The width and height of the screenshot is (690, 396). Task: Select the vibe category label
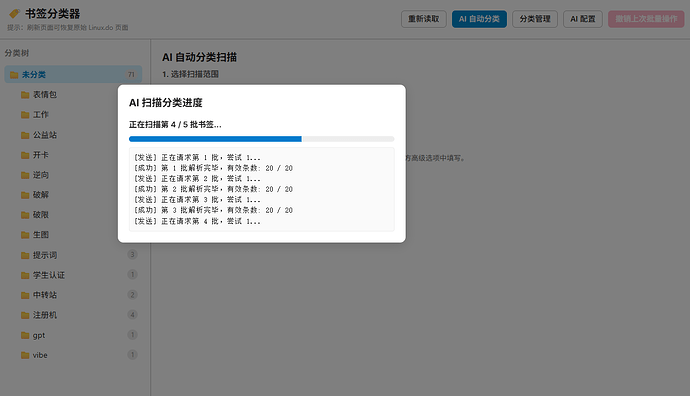40,356
